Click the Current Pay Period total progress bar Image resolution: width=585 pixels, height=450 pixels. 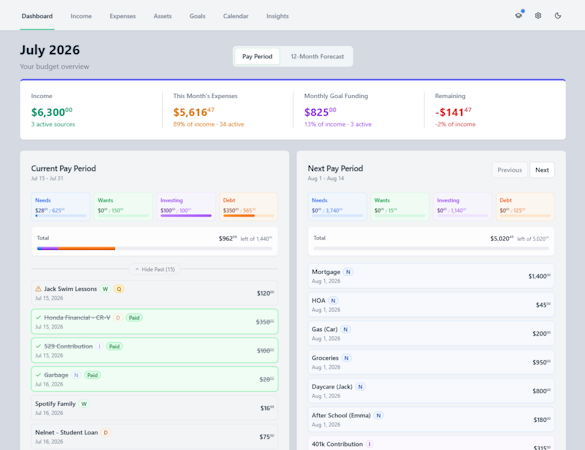(154, 249)
